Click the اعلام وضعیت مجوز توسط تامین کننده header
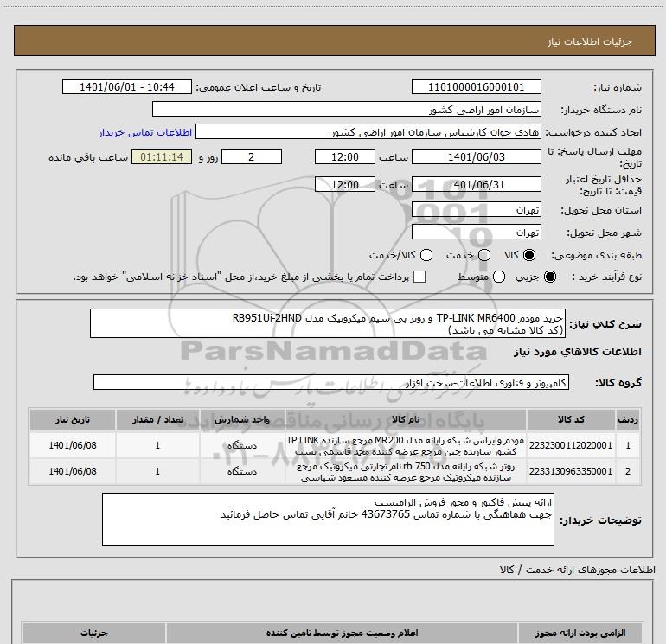Viewport: 666px width, 644px height. coord(342,633)
